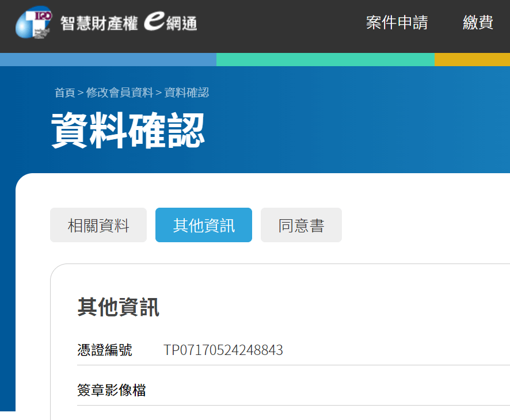Select certificate number TP07170524248843
The height and width of the screenshot is (420, 510).
click(x=223, y=350)
